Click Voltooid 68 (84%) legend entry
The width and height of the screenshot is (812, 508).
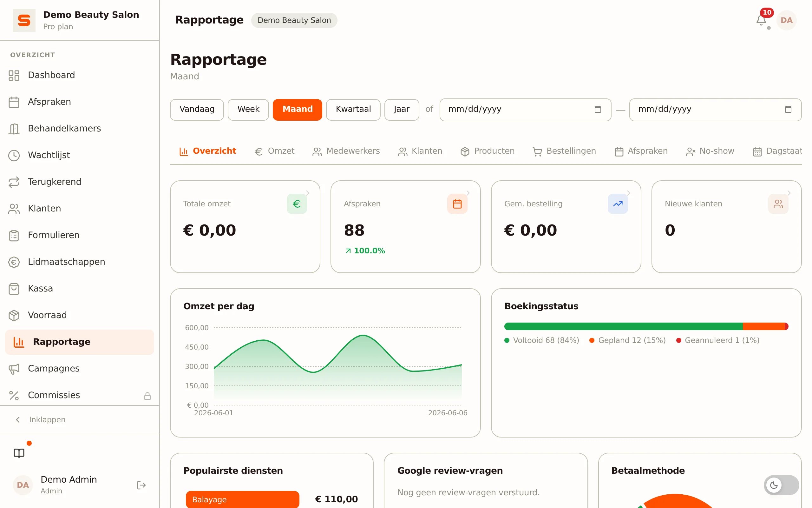coord(541,340)
